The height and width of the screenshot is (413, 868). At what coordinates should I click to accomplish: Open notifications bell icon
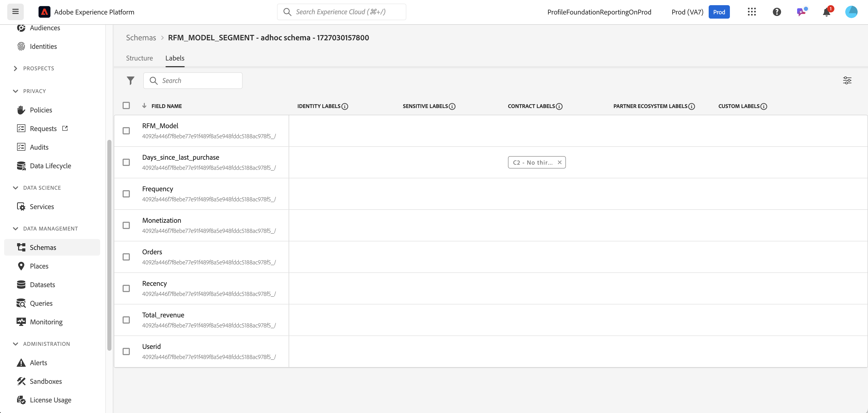point(826,12)
